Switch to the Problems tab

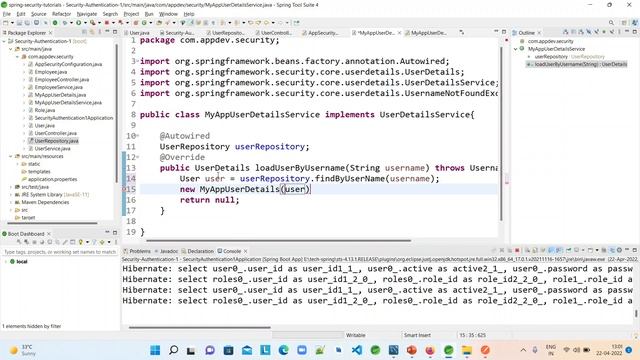pos(137,251)
